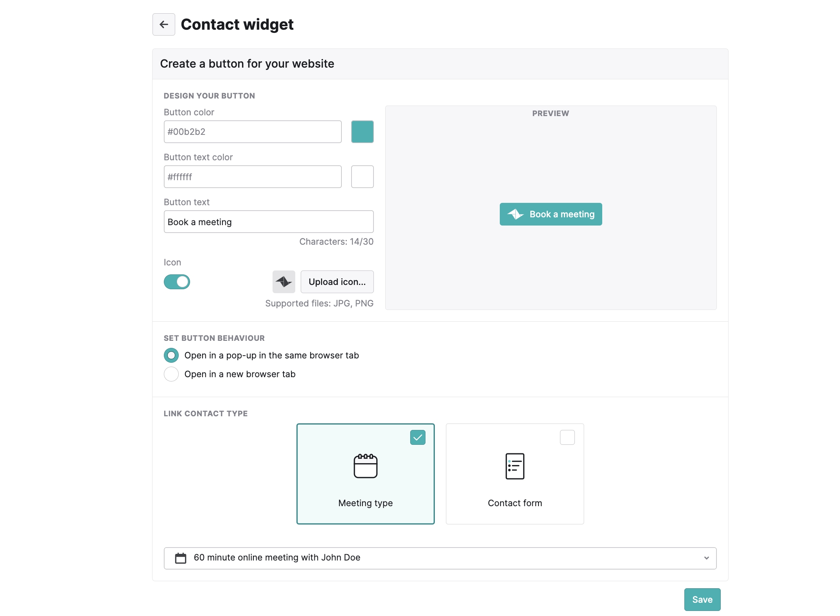Click the Button color hex field

coord(253,132)
